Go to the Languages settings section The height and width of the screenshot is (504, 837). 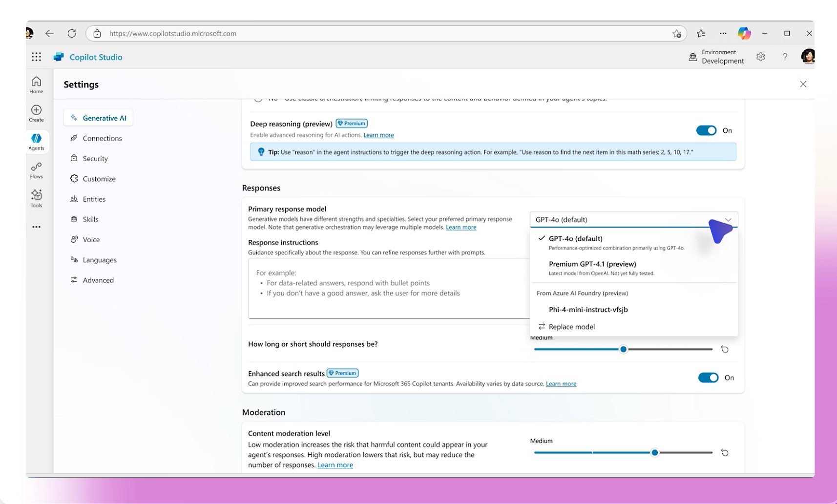99,260
